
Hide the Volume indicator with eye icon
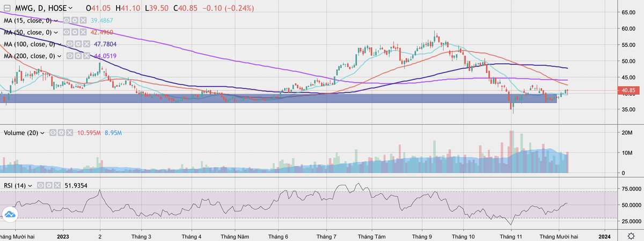53,132
